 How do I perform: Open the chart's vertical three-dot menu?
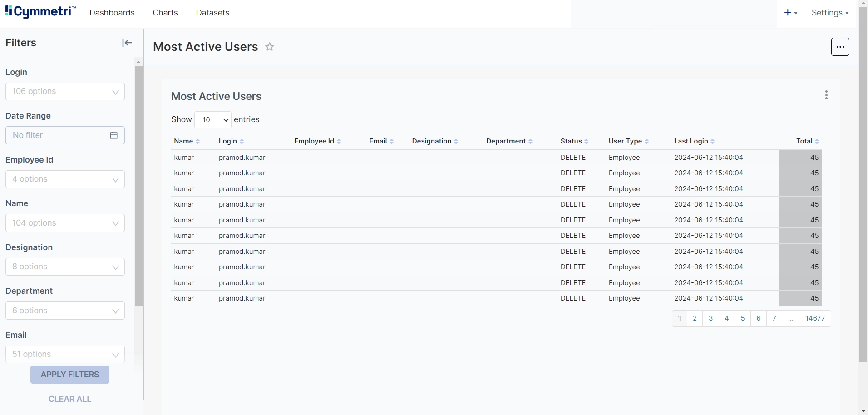(x=826, y=95)
